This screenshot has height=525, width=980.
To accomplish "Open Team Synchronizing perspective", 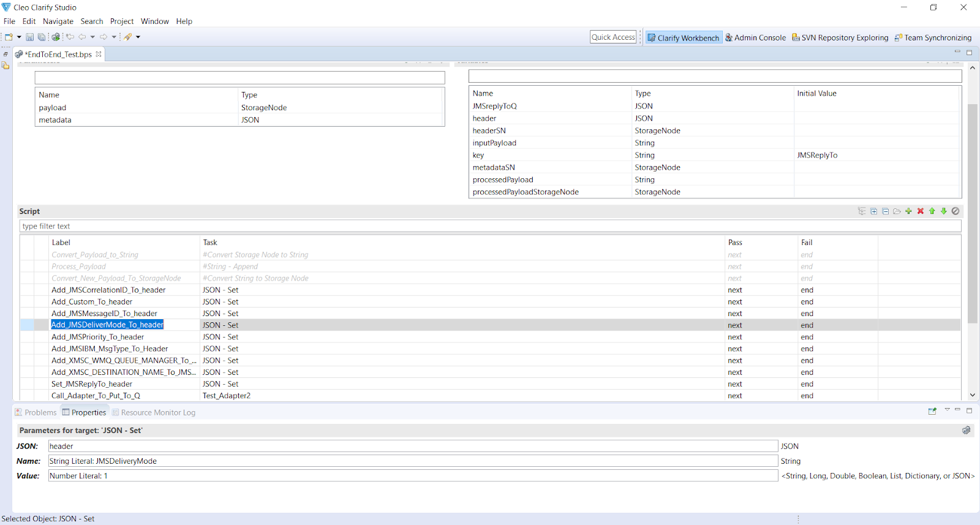I will [933, 37].
